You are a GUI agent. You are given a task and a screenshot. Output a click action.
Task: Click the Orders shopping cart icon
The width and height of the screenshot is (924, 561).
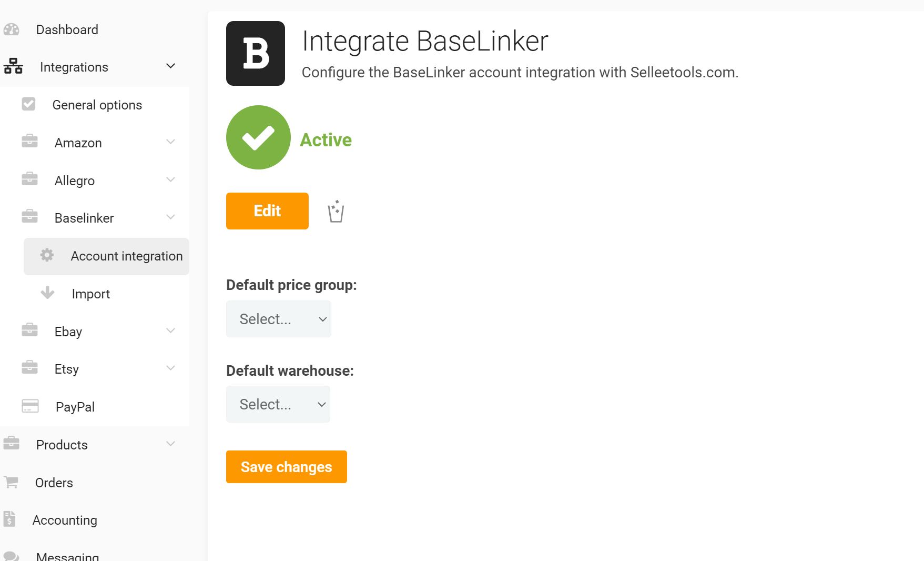point(11,482)
